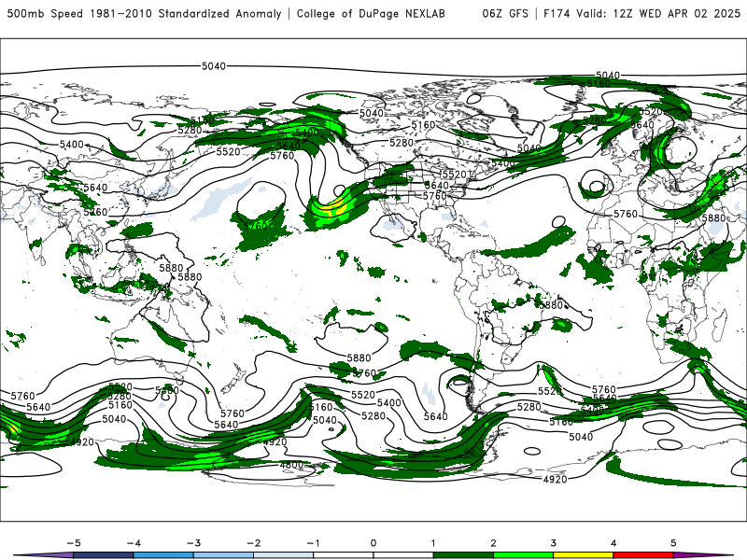The image size is (747, 560).
Task: Click the '-4' colorbar tick label
Action: click(x=134, y=543)
